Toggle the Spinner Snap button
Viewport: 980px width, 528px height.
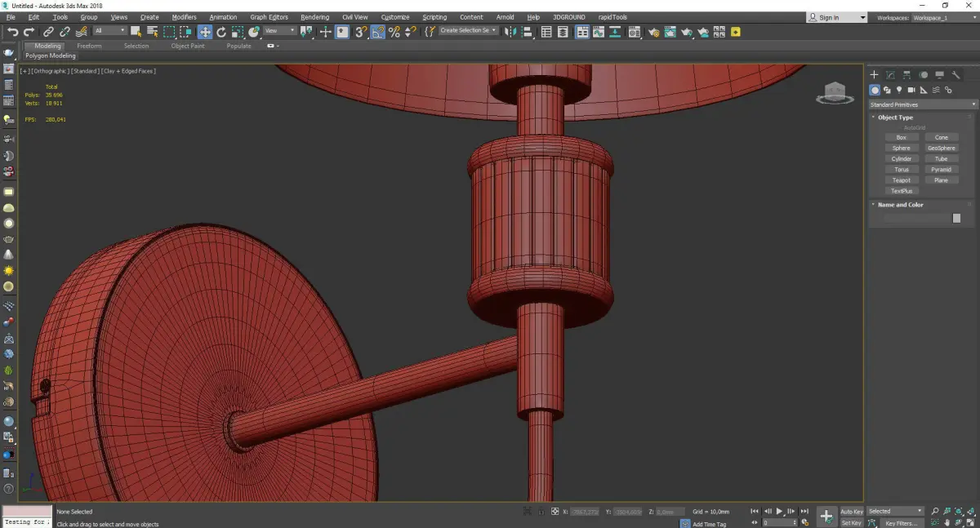(x=411, y=32)
